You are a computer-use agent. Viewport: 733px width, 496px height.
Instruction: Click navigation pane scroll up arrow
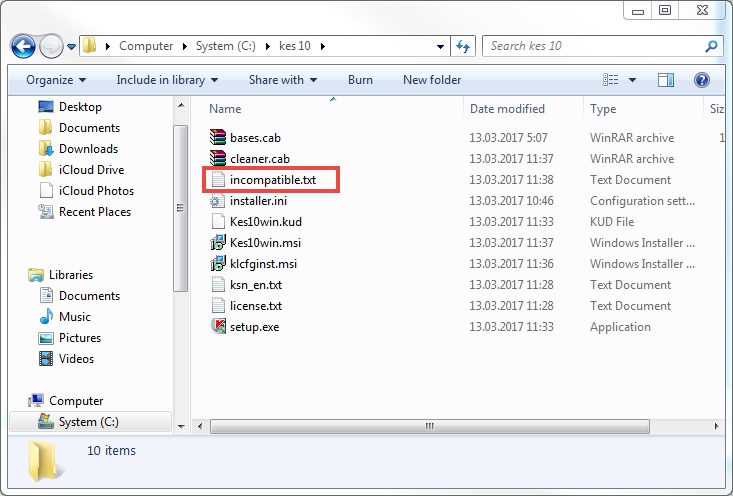pos(181,106)
